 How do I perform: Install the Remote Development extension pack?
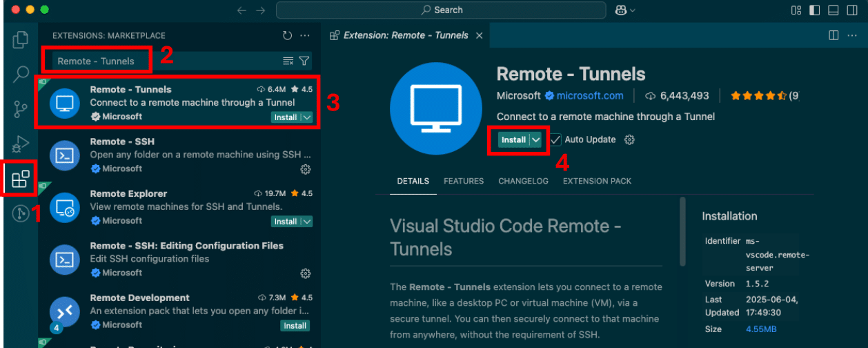pos(295,326)
